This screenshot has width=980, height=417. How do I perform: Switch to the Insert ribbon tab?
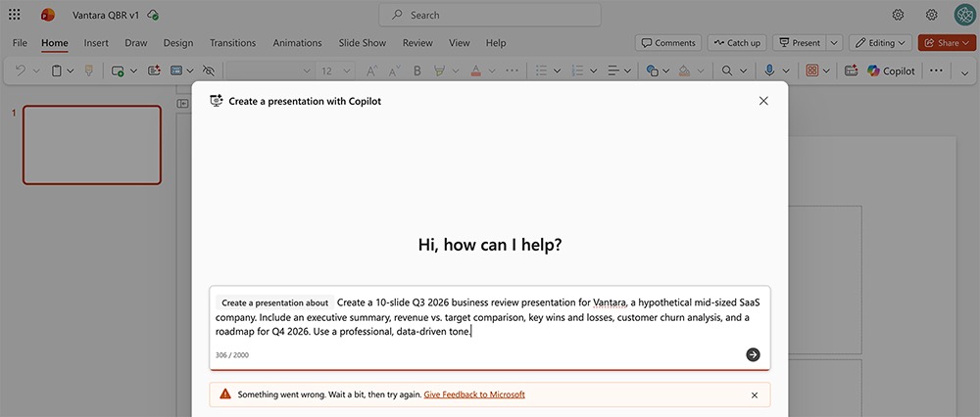96,43
